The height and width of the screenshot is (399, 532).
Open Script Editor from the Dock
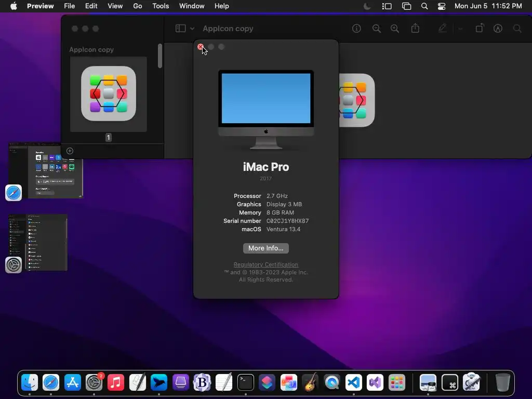137,382
